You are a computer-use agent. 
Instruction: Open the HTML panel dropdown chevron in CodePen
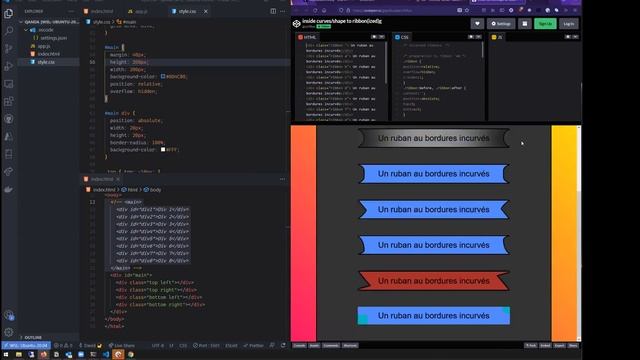[382, 37]
